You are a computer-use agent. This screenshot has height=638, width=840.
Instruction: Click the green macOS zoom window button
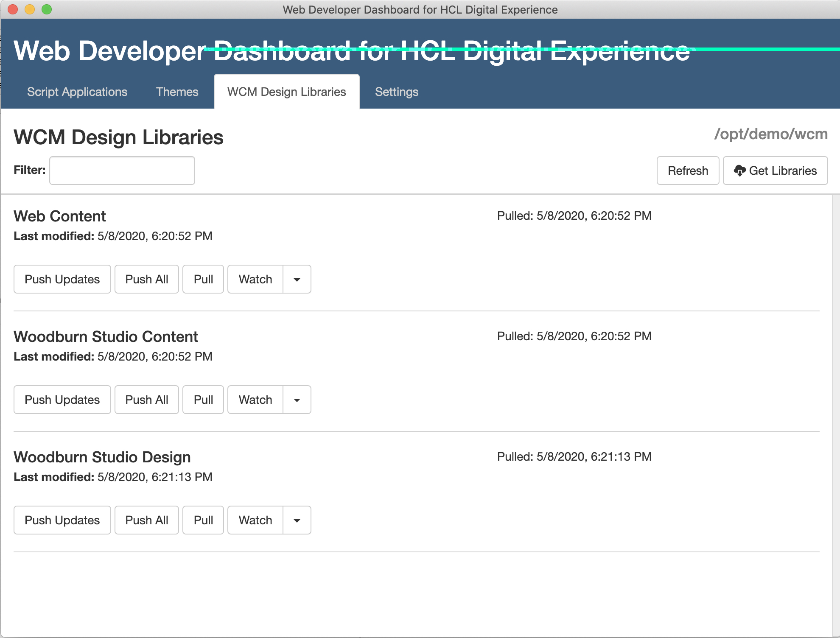click(47, 9)
